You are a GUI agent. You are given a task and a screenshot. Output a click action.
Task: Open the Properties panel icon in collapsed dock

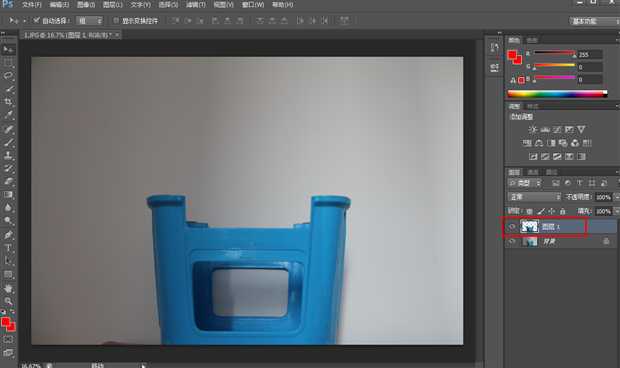(494, 68)
